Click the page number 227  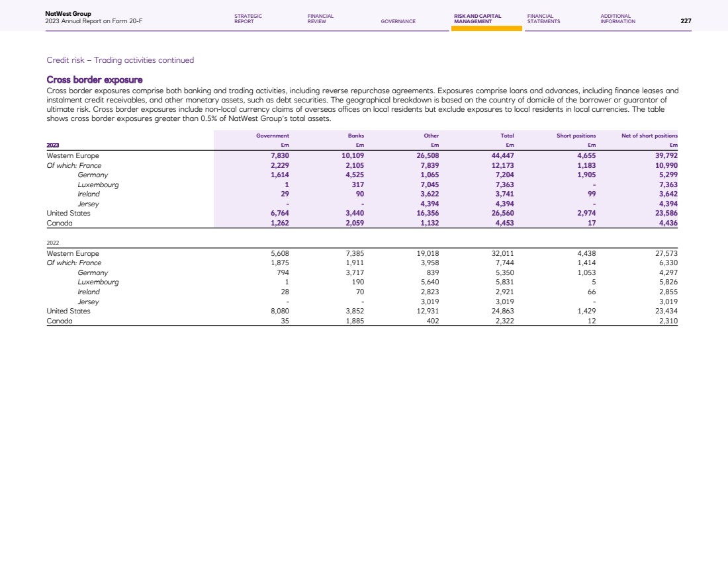(x=686, y=21)
